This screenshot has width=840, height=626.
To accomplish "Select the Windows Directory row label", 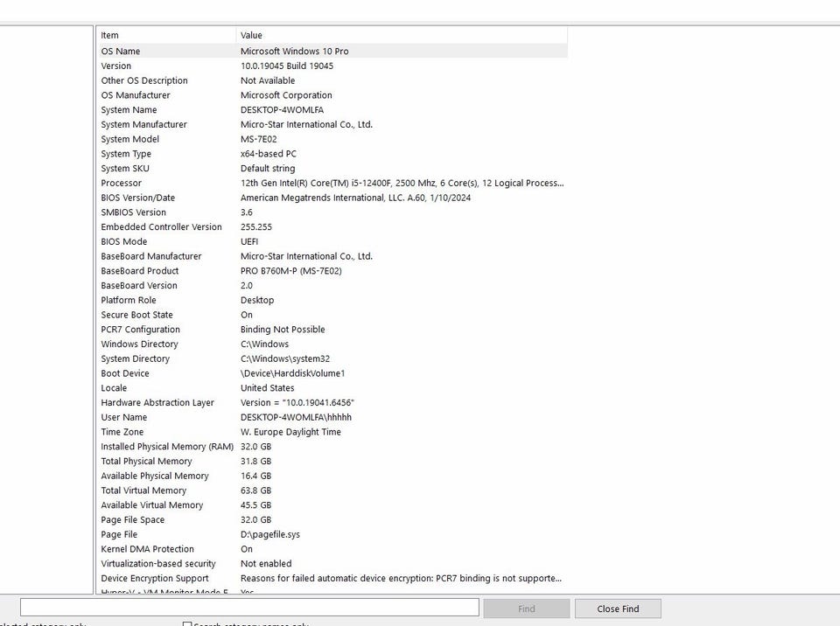I will 139,344.
